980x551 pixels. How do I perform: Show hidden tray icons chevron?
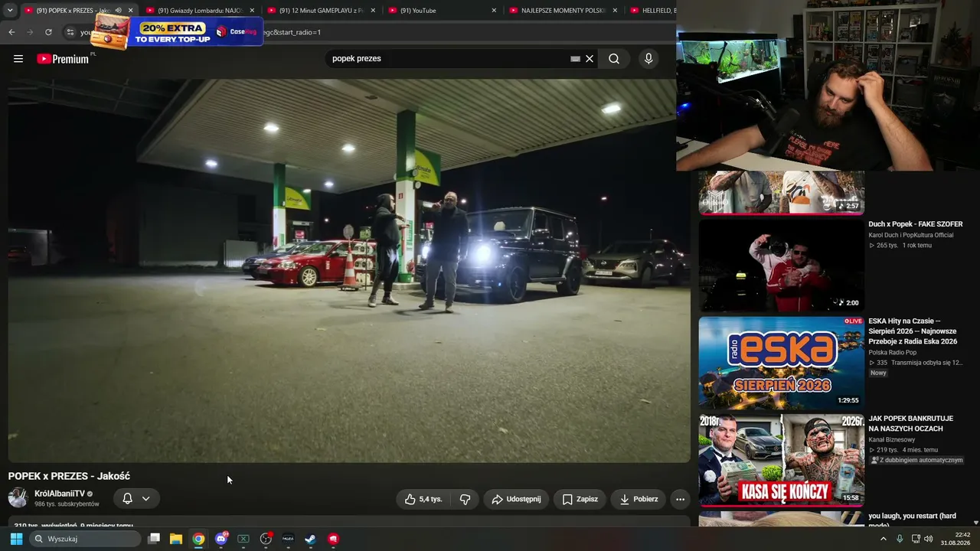[x=883, y=539]
